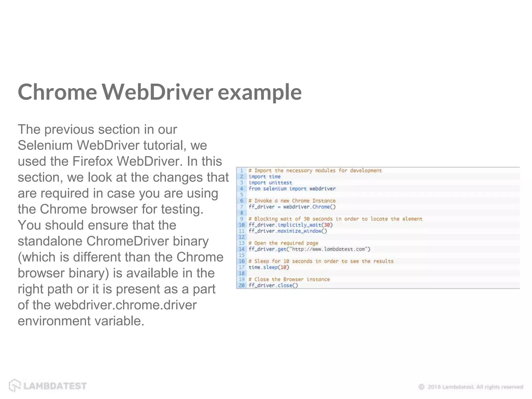This screenshot has height=399, width=532.
Task: Click line number 1 in code gutter
Action: [x=242, y=171]
